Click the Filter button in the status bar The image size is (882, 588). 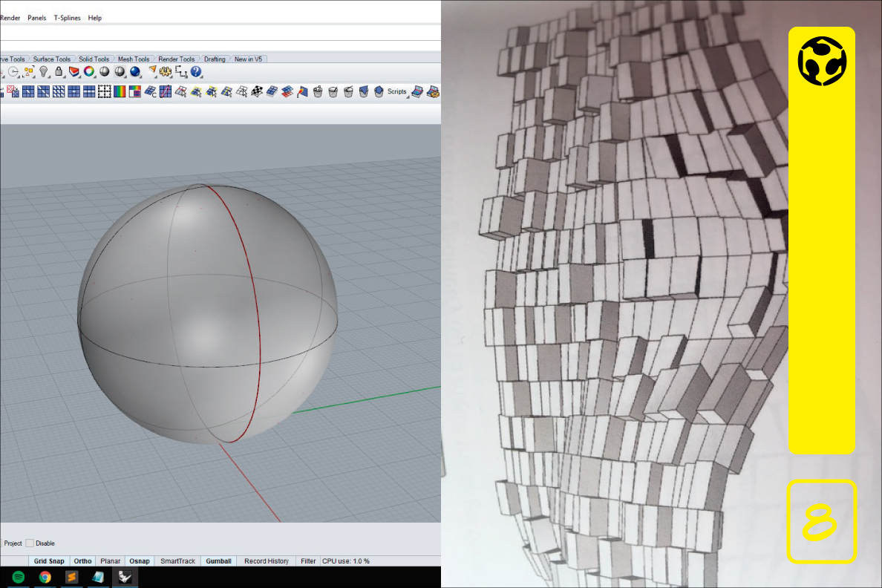pyautogui.click(x=308, y=561)
